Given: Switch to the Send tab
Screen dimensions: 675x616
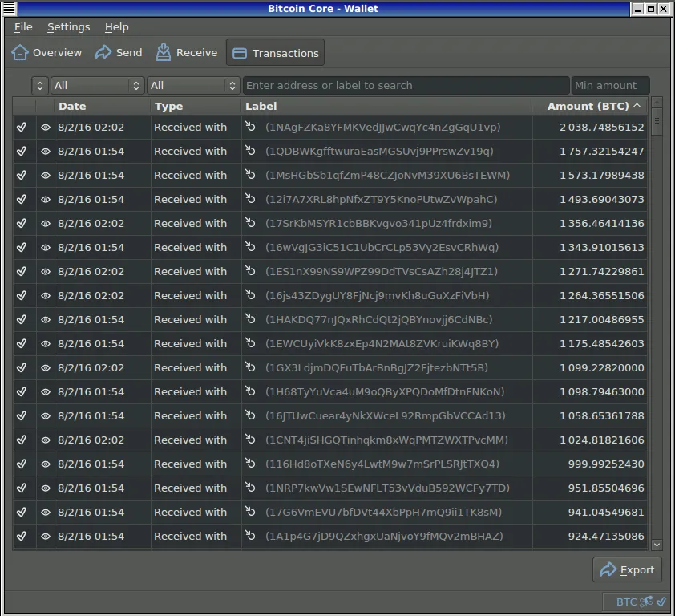Looking at the screenshot, I should tap(119, 53).
